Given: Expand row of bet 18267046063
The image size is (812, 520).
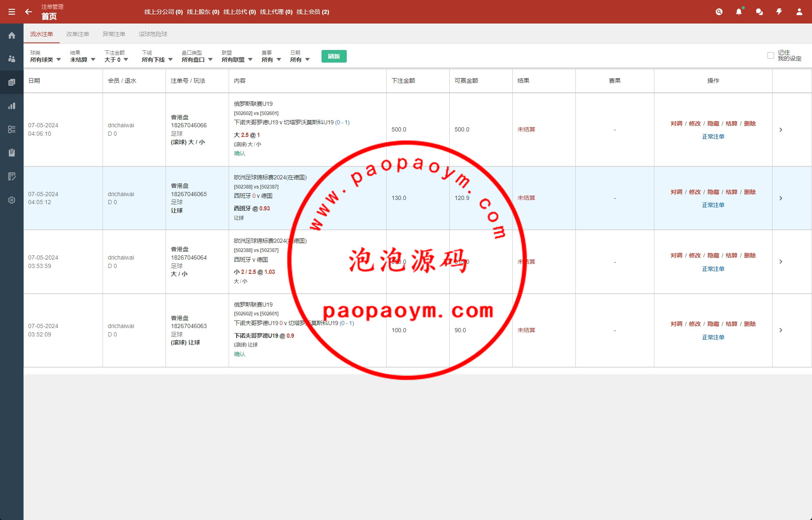Looking at the screenshot, I should pos(780,330).
